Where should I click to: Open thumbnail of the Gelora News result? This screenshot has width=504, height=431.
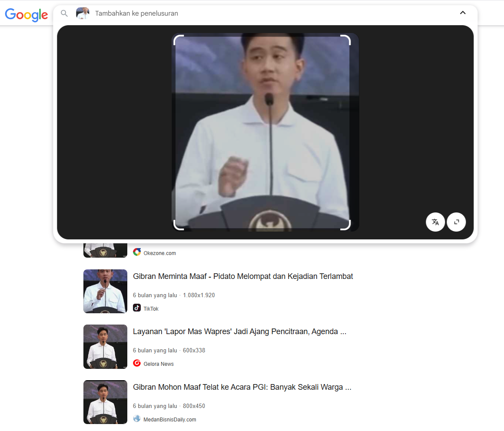(x=106, y=347)
